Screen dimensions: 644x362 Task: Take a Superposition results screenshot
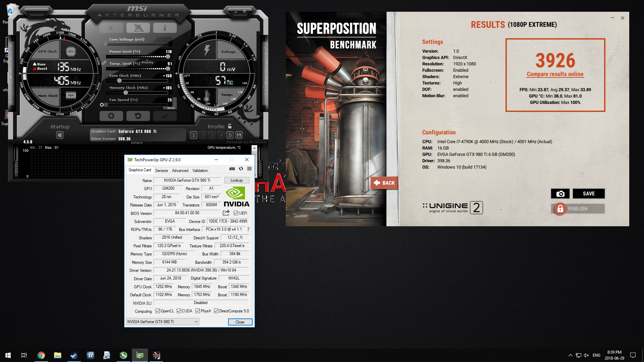[560, 194]
